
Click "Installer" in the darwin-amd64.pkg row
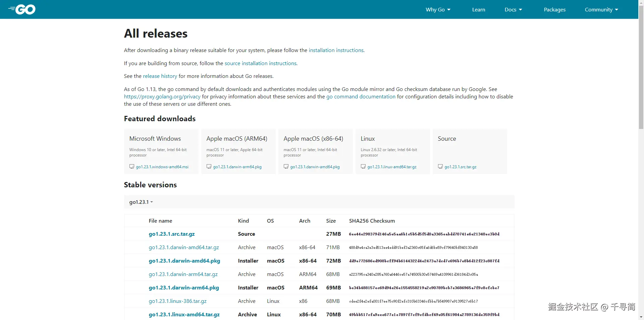[248, 261]
